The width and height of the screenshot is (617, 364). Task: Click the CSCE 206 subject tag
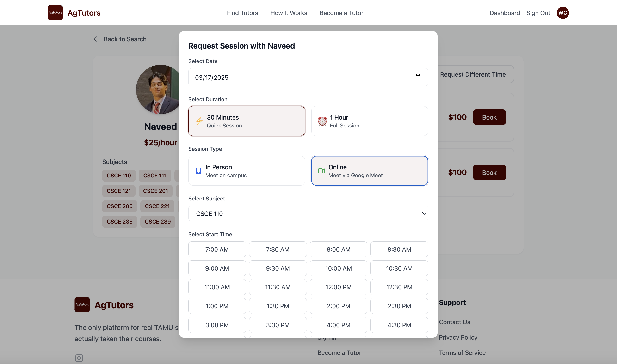(x=119, y=206)
